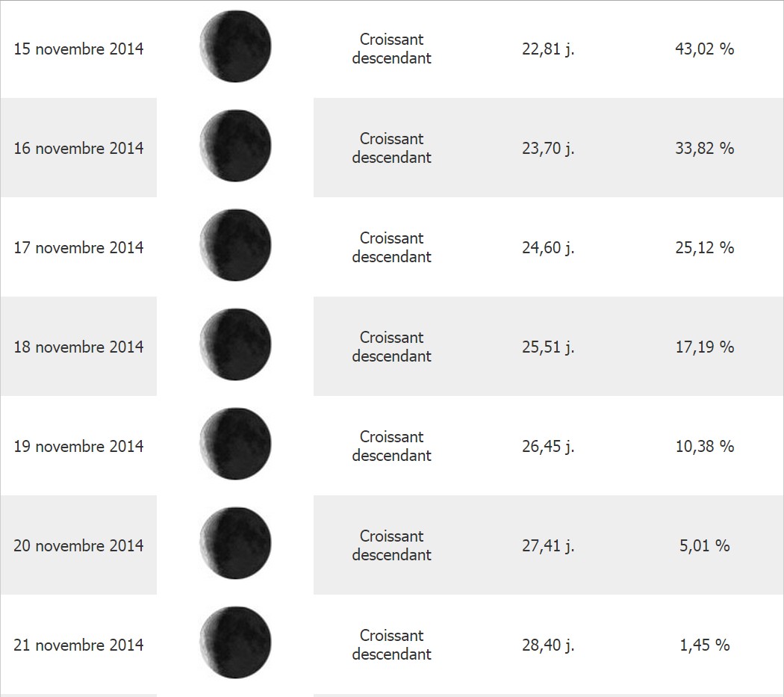Select the date 20 novembre 2014
Image resolution: width=784 pixels, height=697 pixels.
pyautogui.click(x=78, y=545)
